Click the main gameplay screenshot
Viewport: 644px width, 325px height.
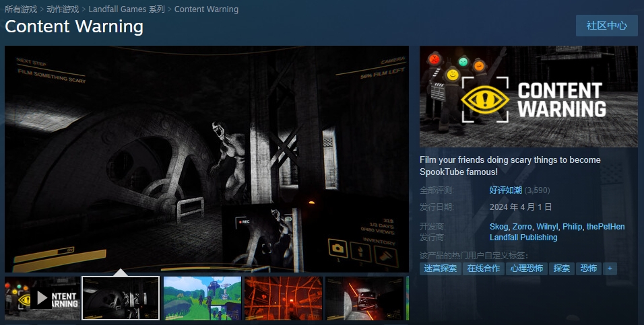(207, 159)
